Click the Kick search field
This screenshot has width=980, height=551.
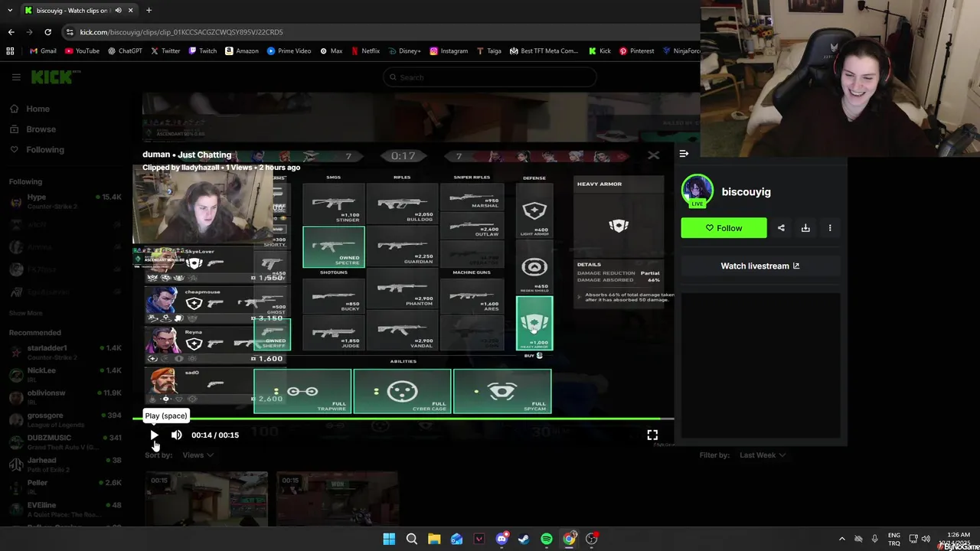(489, 77)
